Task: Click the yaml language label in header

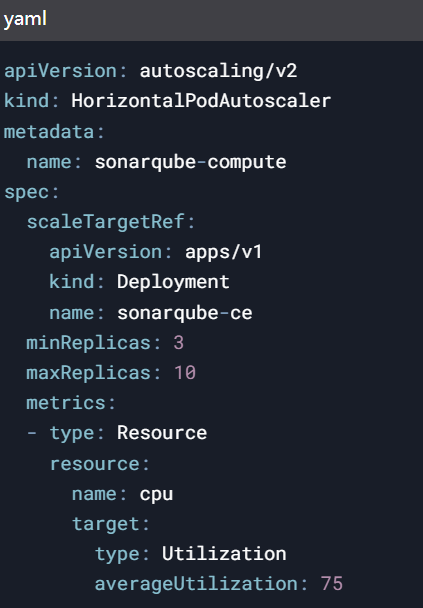Action: (25, 19)
